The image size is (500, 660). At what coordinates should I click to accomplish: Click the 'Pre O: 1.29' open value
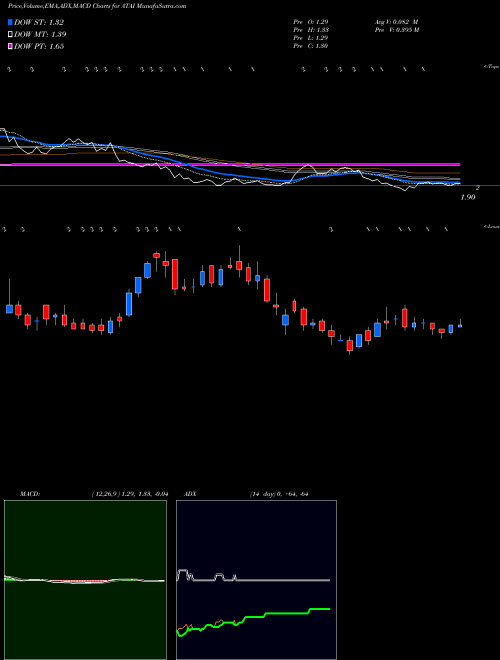point(311,22)
